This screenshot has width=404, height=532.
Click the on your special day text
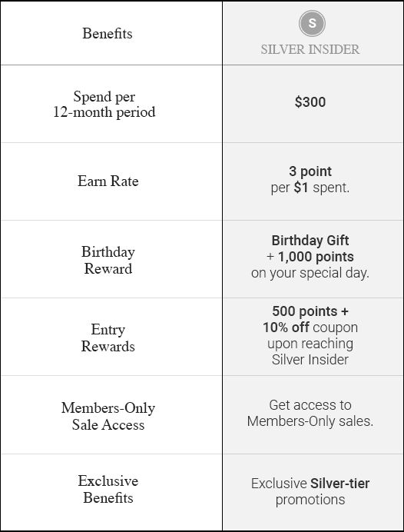click(x=310, y=273)
